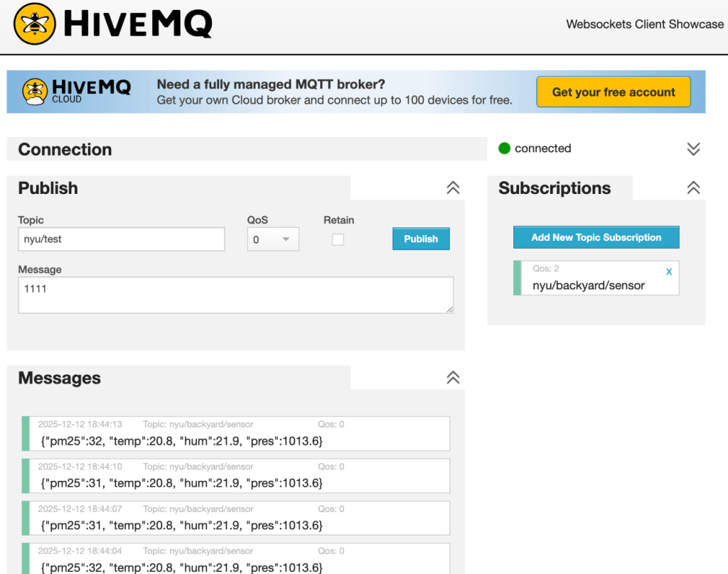The image size is (728, 574).
Task: Click Get your free account
Action: 613,92
